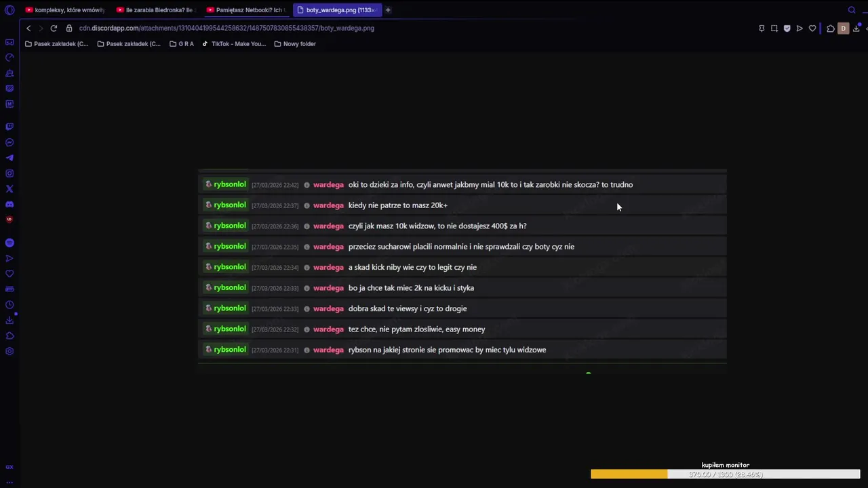Select the boty_wardega.png tab
868x488 pixels.
point(337,10)
